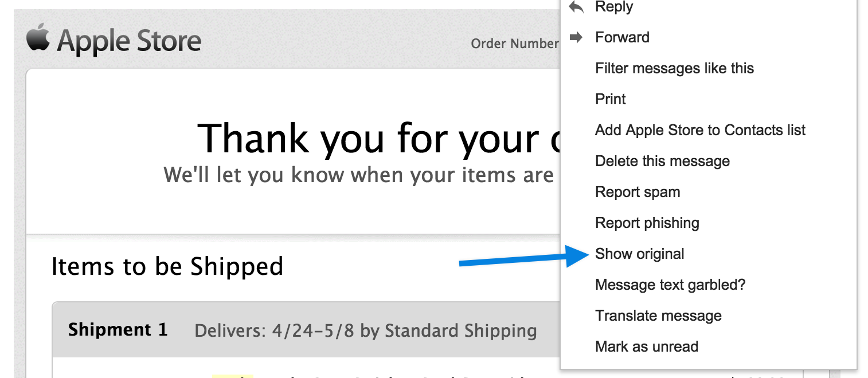This screenshot has width=868, height=378.
Task: Click the Delivers 4/24-5/8 Standard Shipping text
Action: click(x=366, y=331)
